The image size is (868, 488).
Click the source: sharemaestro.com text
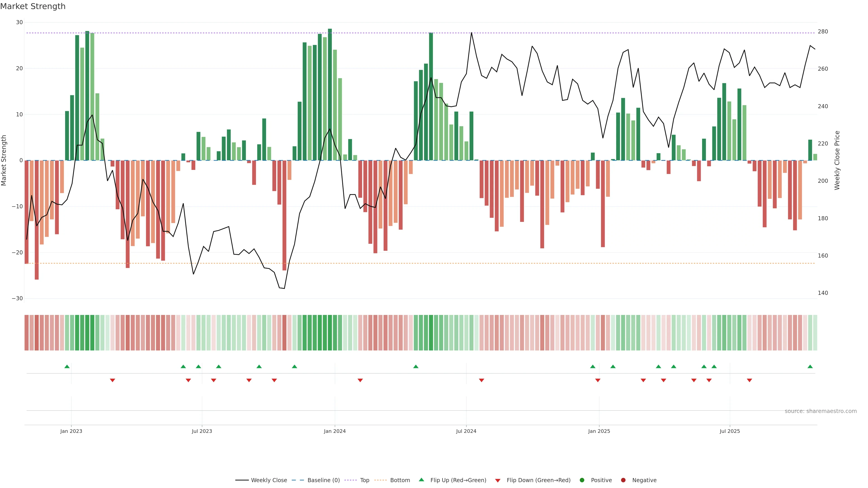821,411
